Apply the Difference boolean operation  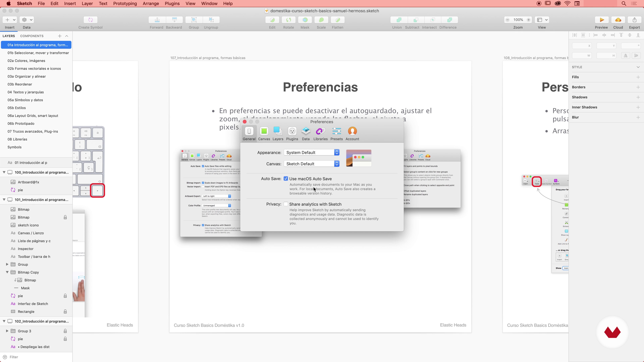point(449,20)
